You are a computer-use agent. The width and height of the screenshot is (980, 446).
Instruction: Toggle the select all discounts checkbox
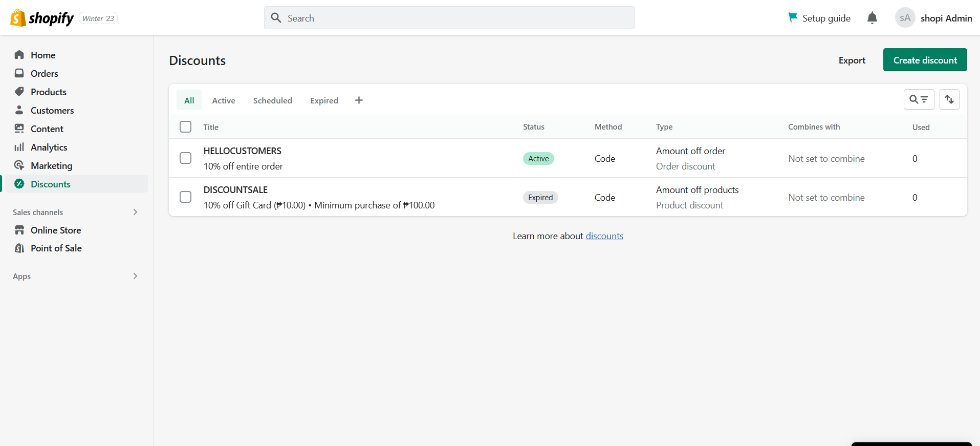pos(186,126)
